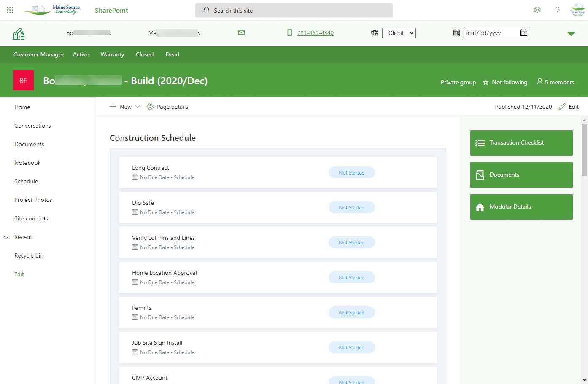Image resolution: width=588 pixels, height=384 pixels.
Task: Open the Client dropdown
Action: point(399,33)
